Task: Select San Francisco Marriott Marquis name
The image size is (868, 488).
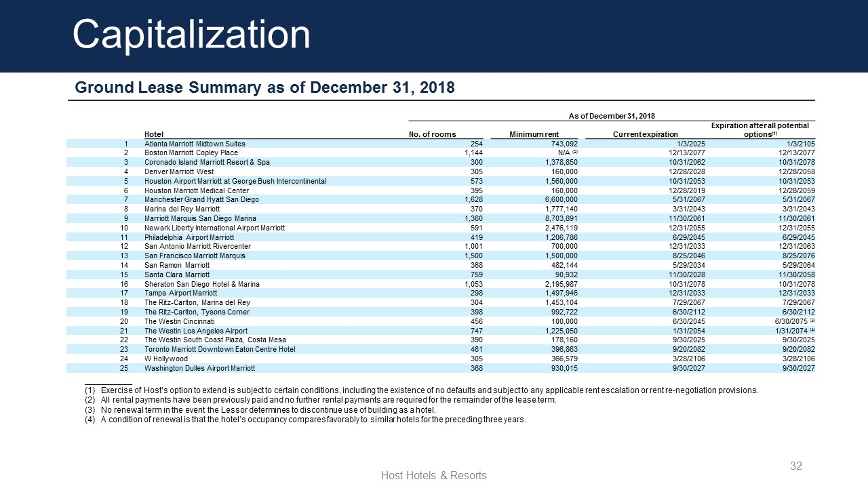Action: coord(195,256)
